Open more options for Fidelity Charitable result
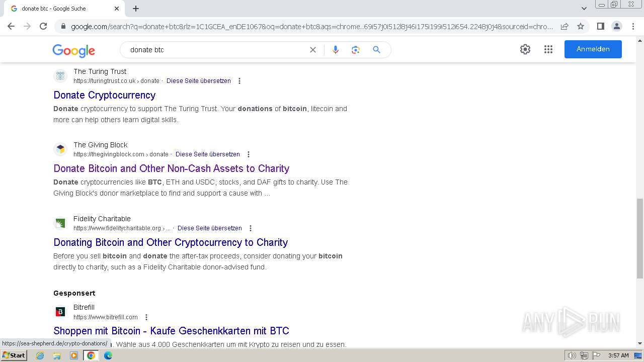 coord(251,228)
